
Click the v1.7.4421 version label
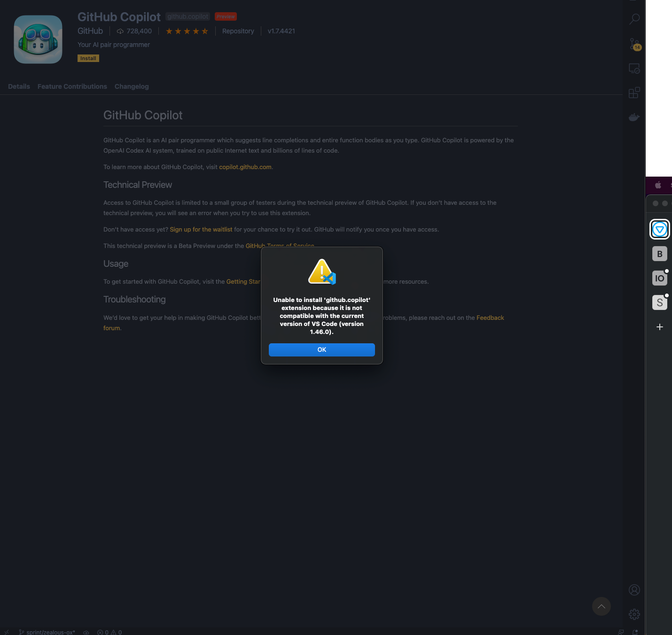coord(281,31)
